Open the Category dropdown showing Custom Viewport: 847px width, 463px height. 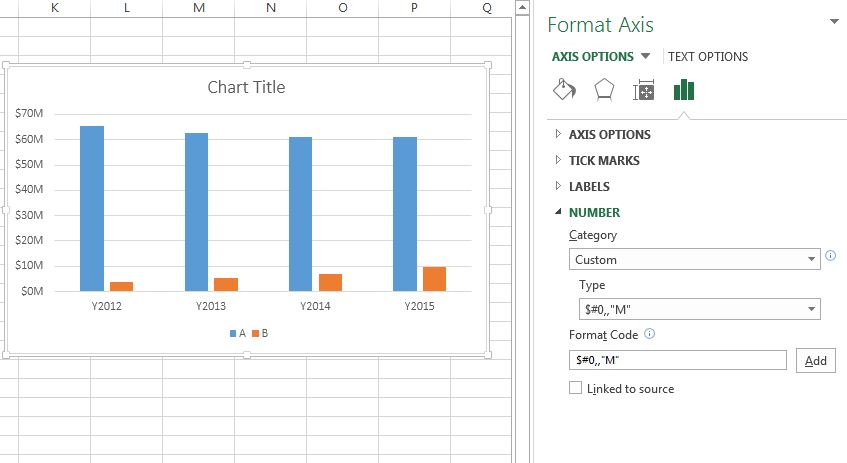pyautogui.click(x=695, y=259)
